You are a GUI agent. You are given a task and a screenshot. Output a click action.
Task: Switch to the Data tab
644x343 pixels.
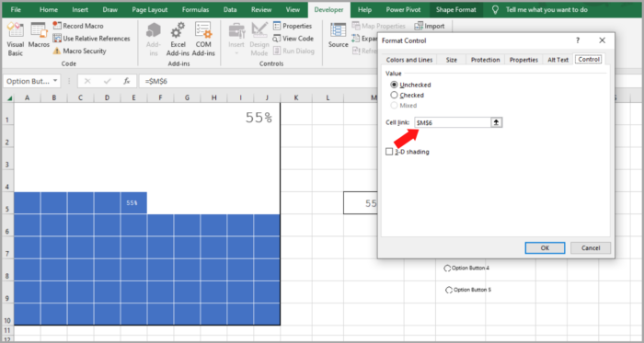point(230,9)
